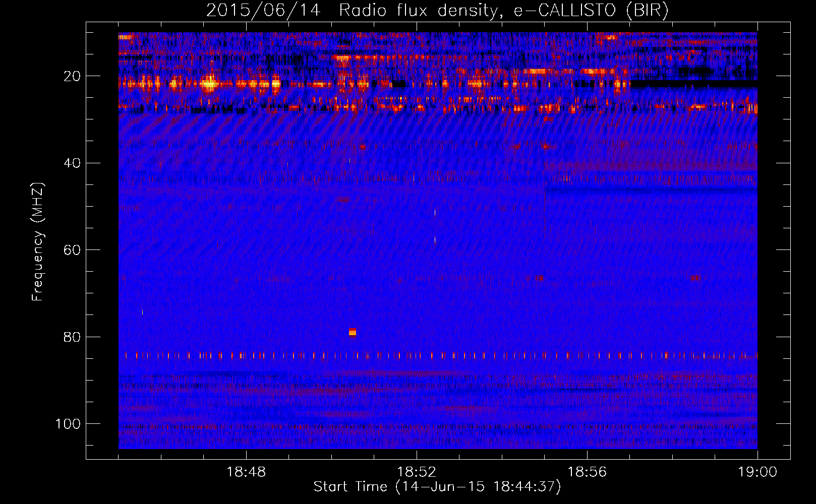
Task: Click the 60 frequency tick label
Action: [x=72, y=250]
